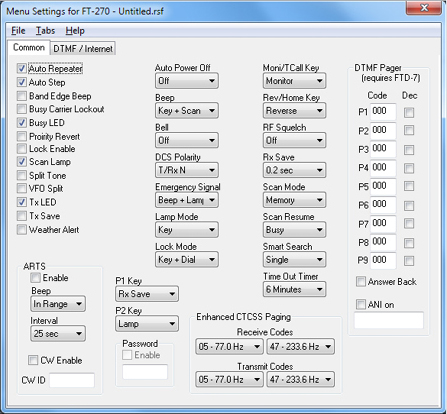447x414 pixels.
Task: Open the P1 Key Rx Save dropdown
Action: (147, 294)
